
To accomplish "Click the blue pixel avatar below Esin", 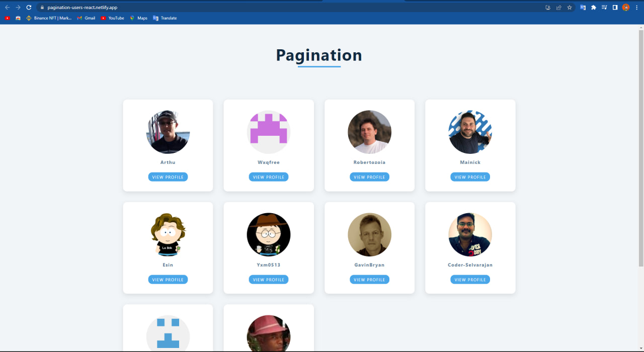I will click(x=168, y=333).
